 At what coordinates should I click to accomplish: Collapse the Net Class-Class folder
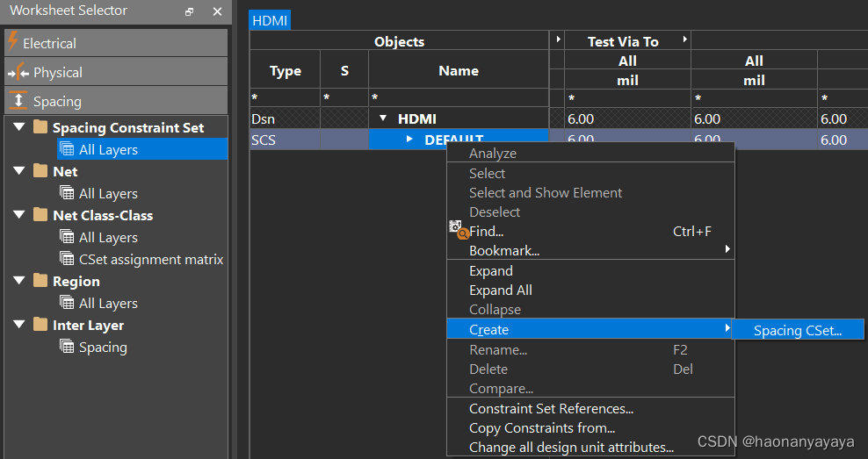pyautogui.click(x=18, y=214)
